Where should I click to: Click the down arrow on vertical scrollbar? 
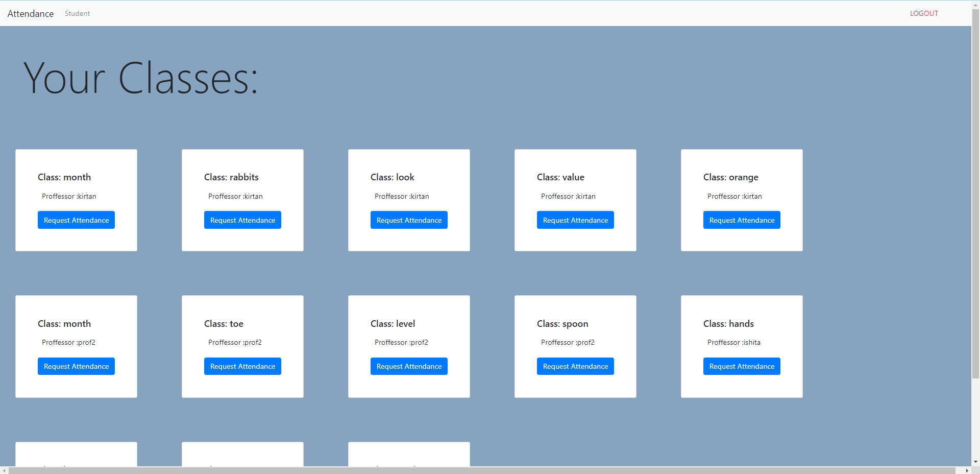click(x=976, y=462)
